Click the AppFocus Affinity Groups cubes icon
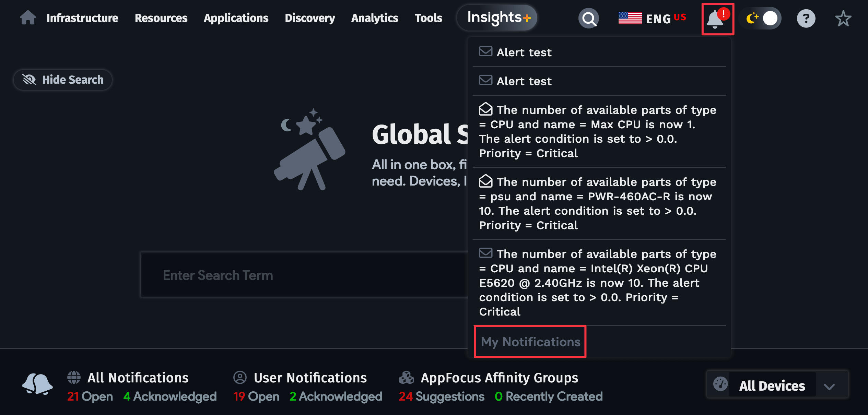868x415 pixels. 406,378
